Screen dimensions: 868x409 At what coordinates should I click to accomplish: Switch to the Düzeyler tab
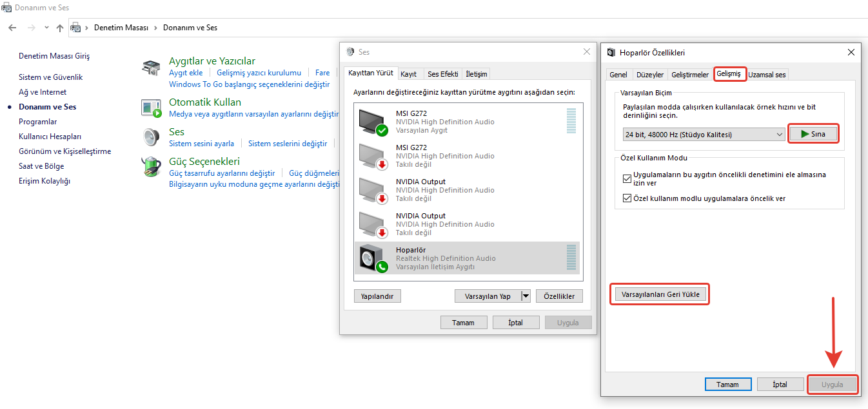[x=649, y=75]
